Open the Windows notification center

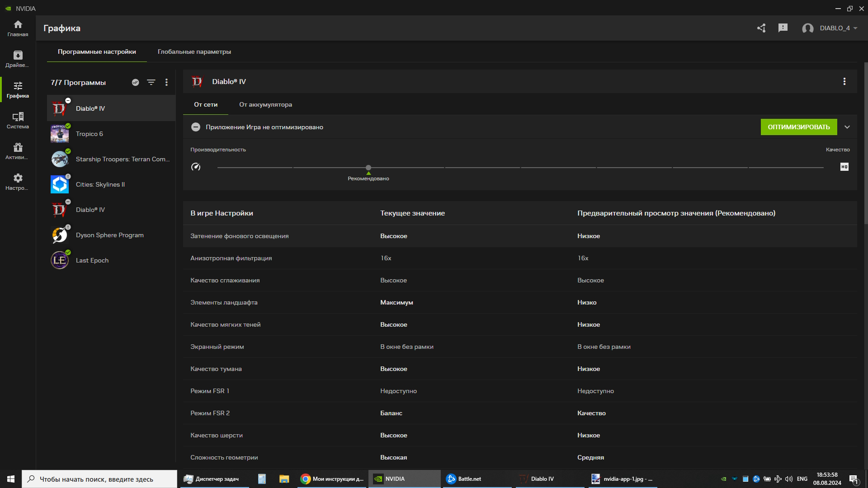854,479
